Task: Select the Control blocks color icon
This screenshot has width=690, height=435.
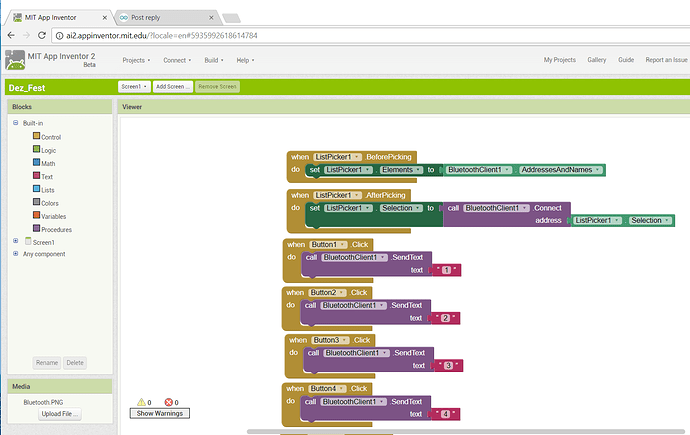Action: [x=37, y=136]
